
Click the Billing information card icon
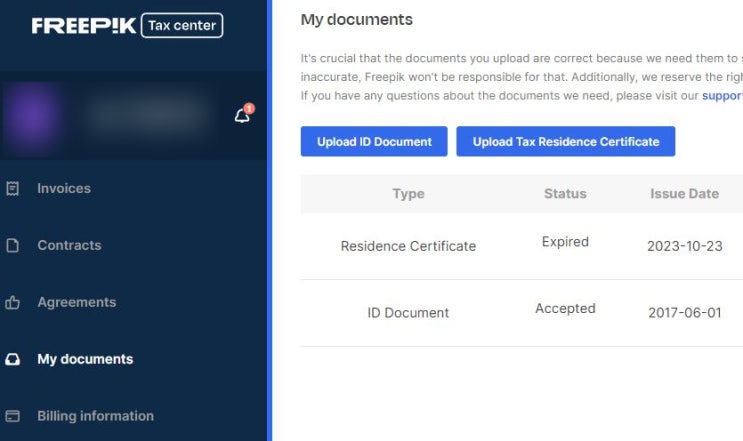point(13,416)
